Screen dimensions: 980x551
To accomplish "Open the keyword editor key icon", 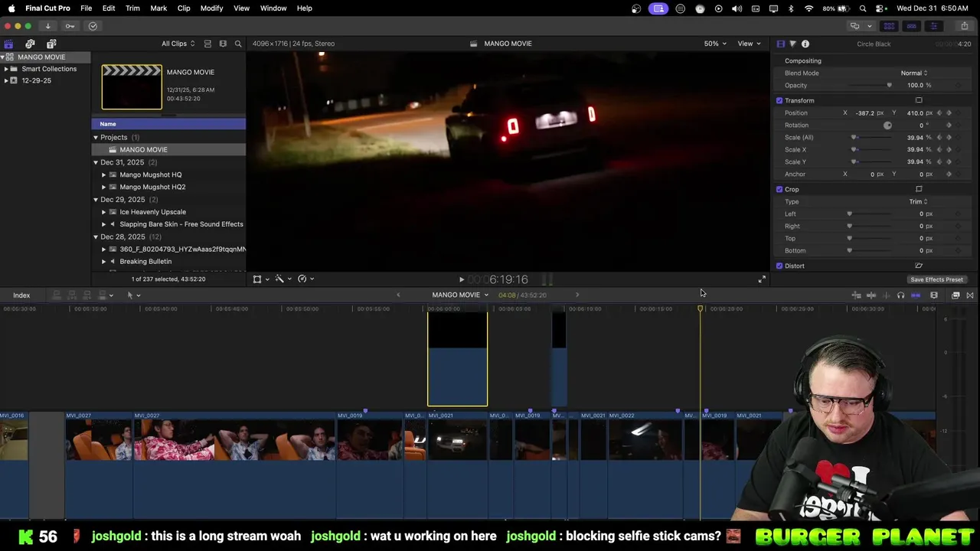I will pos(70,26).
